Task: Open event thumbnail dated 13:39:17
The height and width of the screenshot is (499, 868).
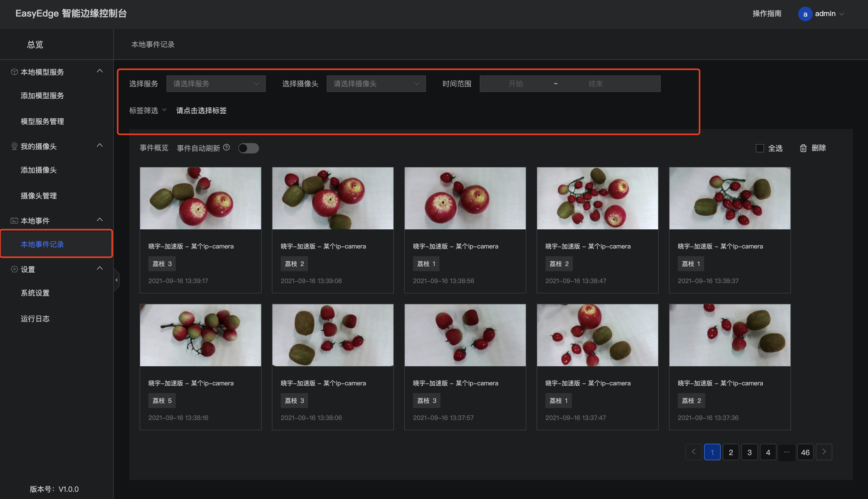Action: (200, 198)
